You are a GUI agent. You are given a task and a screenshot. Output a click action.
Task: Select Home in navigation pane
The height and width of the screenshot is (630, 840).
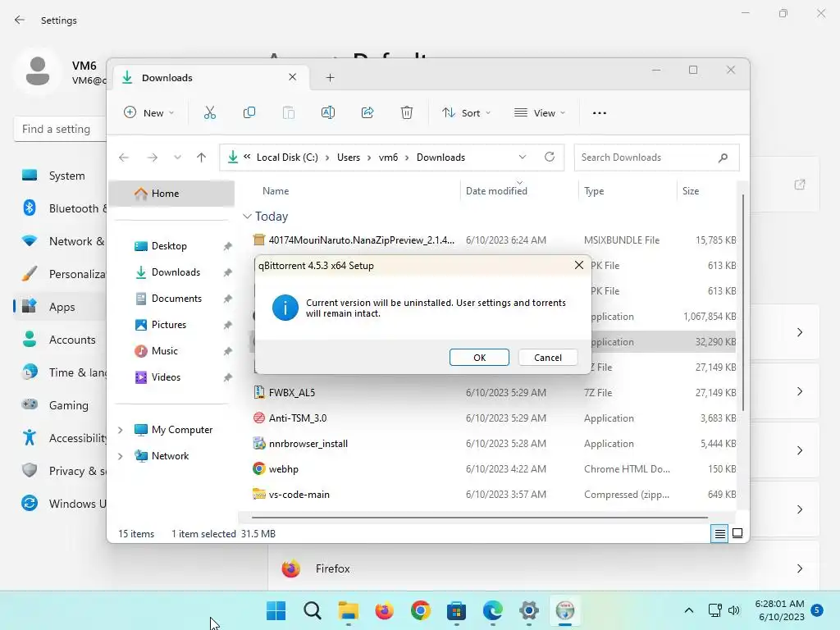coord(171,194)
